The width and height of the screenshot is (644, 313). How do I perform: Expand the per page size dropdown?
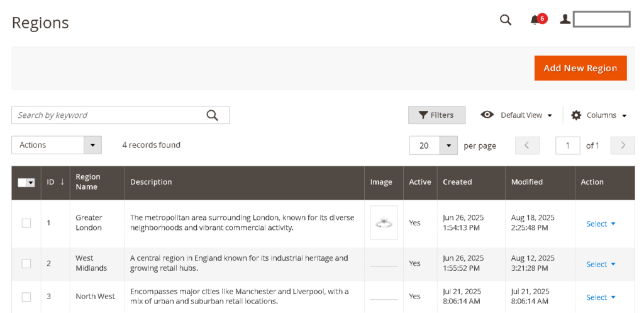(x=448, y=145)
